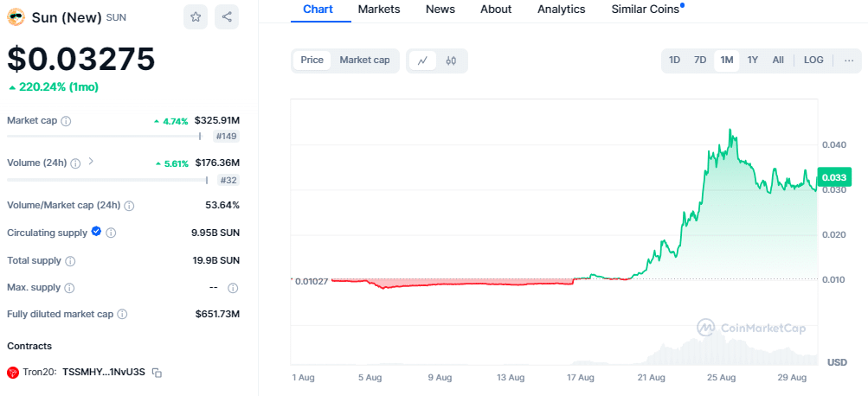Show info for Fully diluted market cap

pos(122,314)
